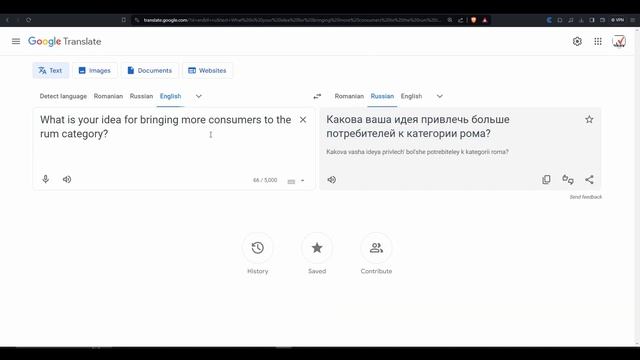Select Russian as target language
This screenshot has width=640, height=360.
382,96
